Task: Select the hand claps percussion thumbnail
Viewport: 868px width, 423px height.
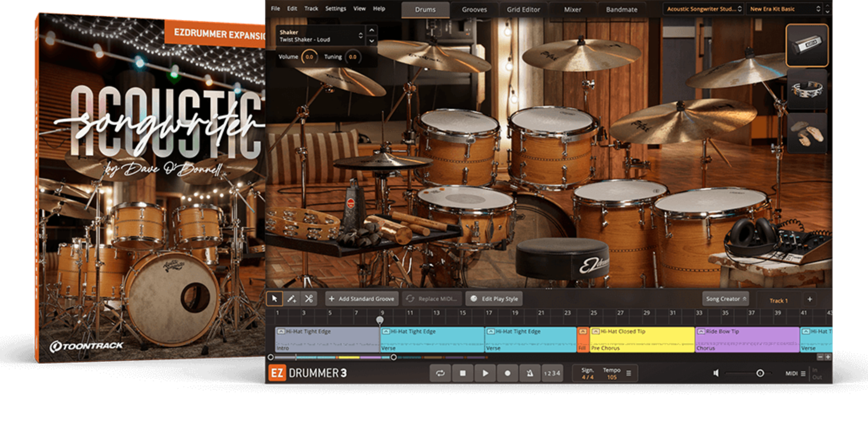Action: pyautogui.click(x=807, y=133)
